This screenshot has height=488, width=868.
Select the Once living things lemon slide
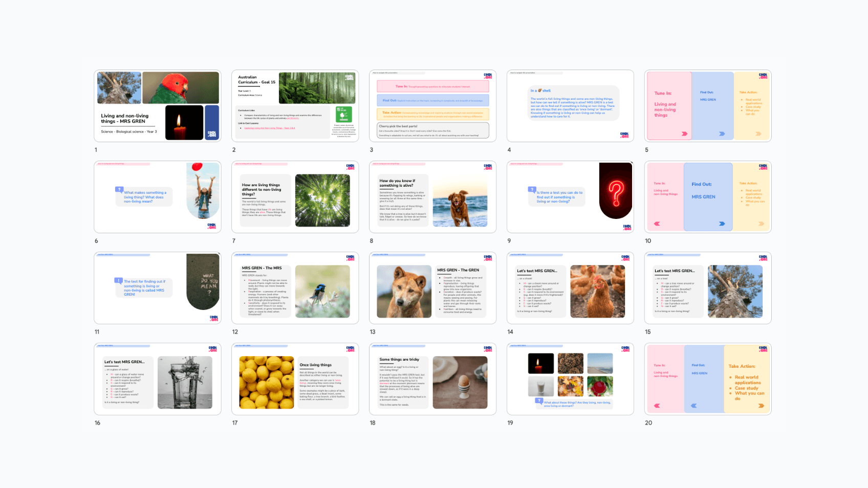pyautogui.click(x=295, y=379)
